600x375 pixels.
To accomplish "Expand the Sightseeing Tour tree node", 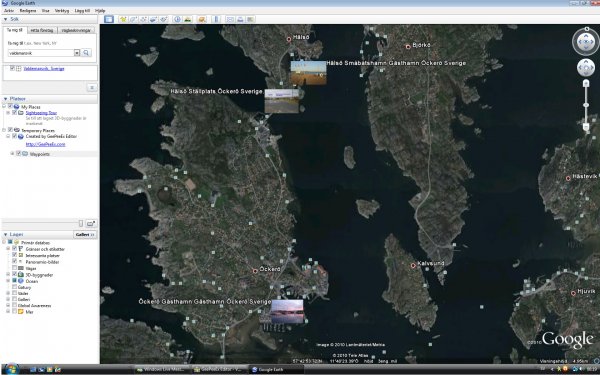I will [8, 113].
